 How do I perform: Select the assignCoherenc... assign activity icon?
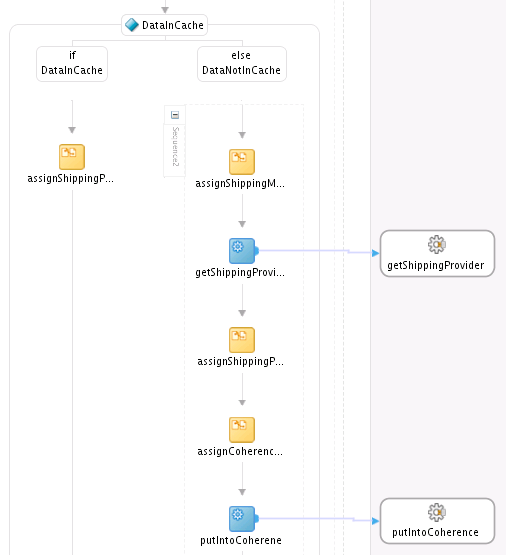242,430
